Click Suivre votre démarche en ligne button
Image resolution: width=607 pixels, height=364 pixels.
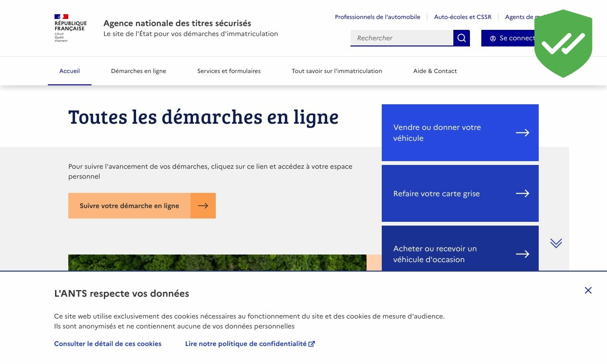coord(142,206)
